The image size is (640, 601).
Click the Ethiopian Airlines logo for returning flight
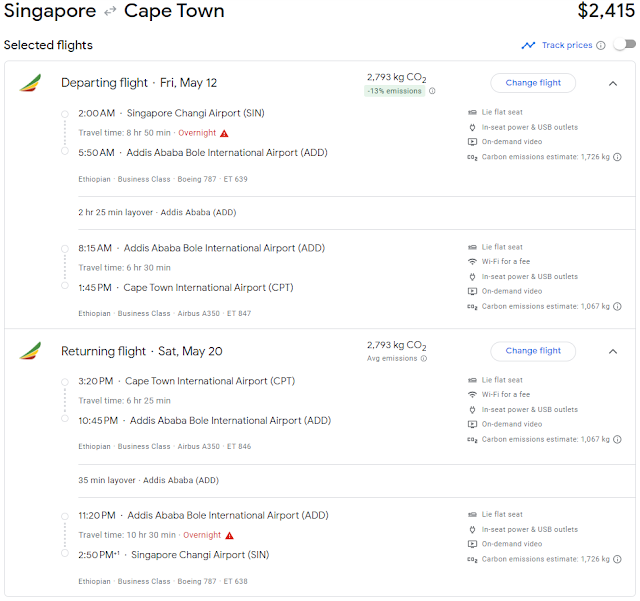30,351
